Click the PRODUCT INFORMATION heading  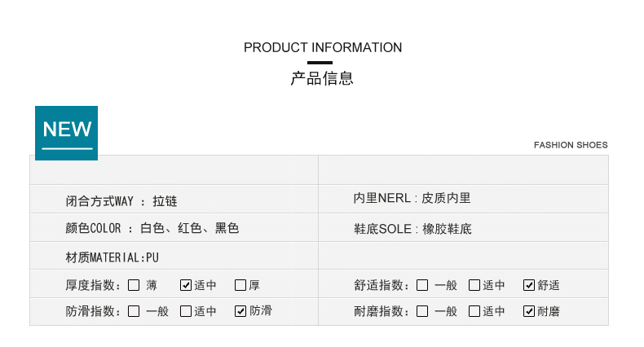coord(323,47)
